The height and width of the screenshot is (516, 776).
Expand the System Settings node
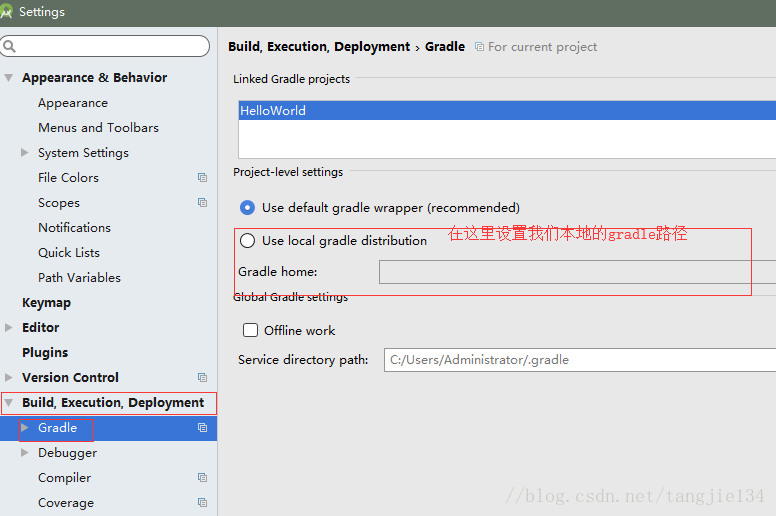coord(25,152)
